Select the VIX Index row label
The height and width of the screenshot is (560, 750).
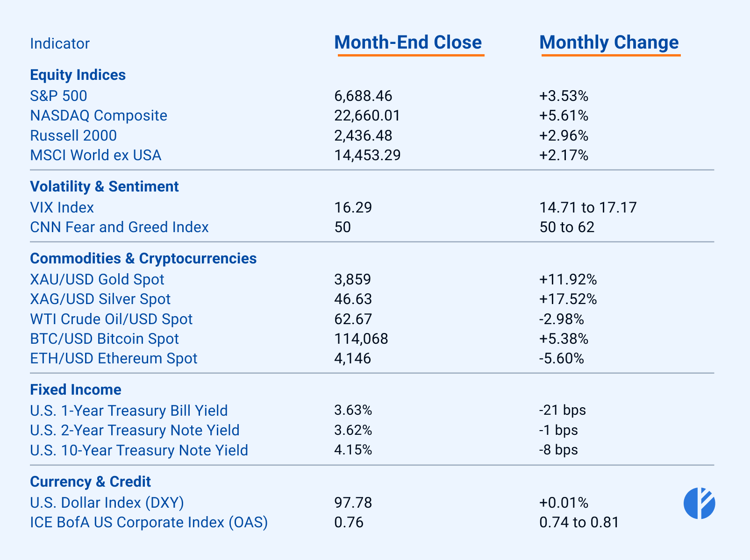[62, 207]
